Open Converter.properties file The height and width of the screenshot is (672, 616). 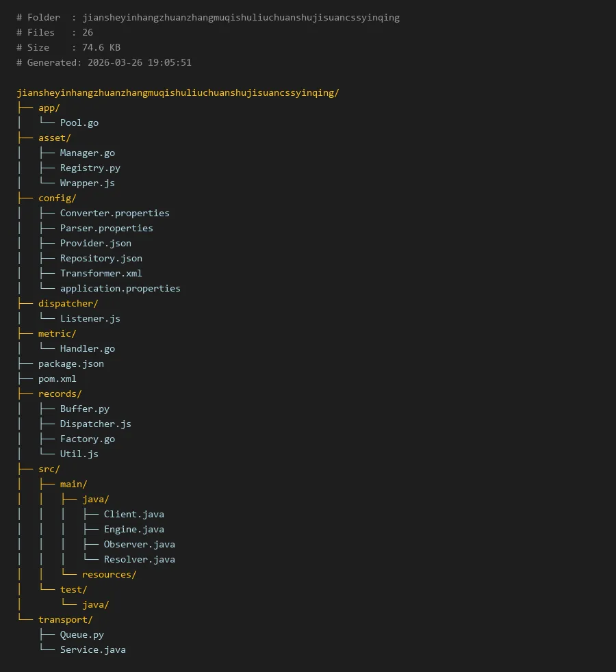[114, 213]
